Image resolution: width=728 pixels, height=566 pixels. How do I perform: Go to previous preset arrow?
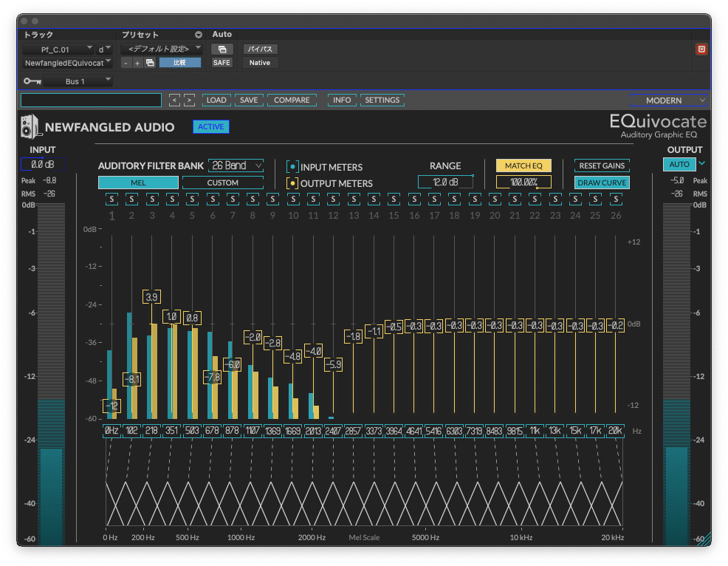click(x=174, y=100)
